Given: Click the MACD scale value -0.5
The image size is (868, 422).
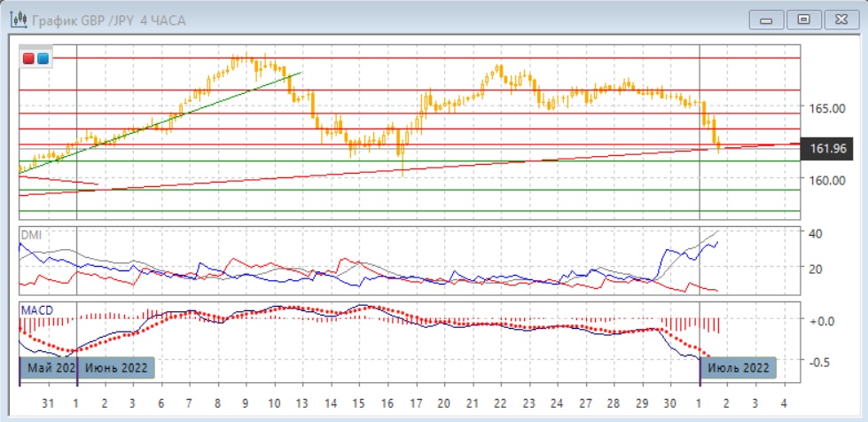Looking at the screenshot, I should point(822,361).
